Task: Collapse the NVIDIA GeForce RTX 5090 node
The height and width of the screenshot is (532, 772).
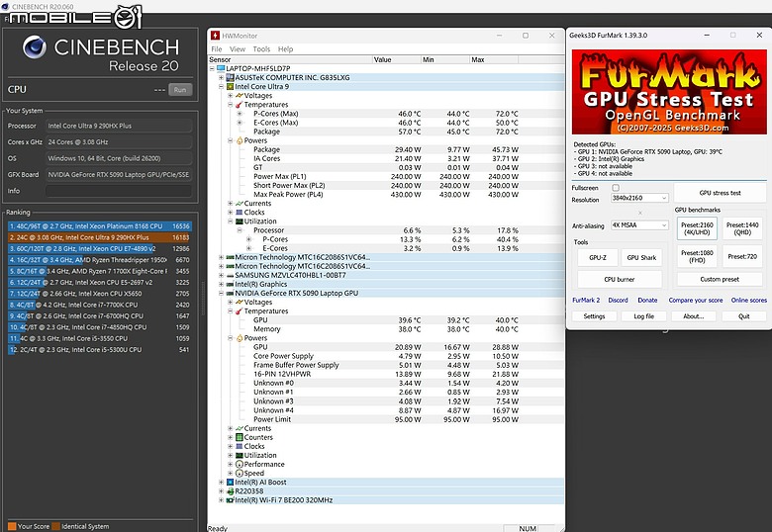Action: pyautogui.click(x=221, y=293)
